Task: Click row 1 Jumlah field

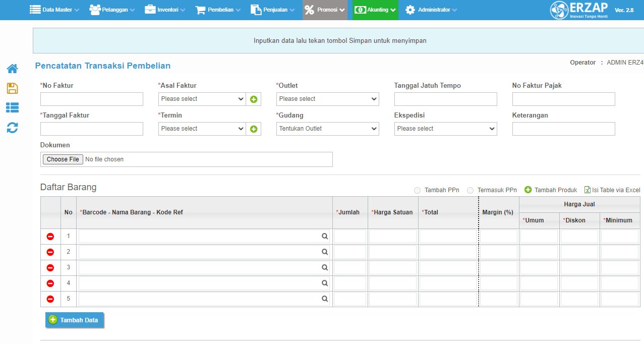Action: coord(350,237)
